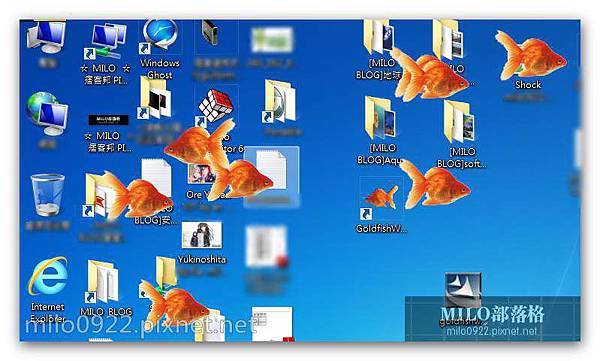The image size is (600, 361).
Task: Select the Shock desktop icon
Action: tap(530, 55)
